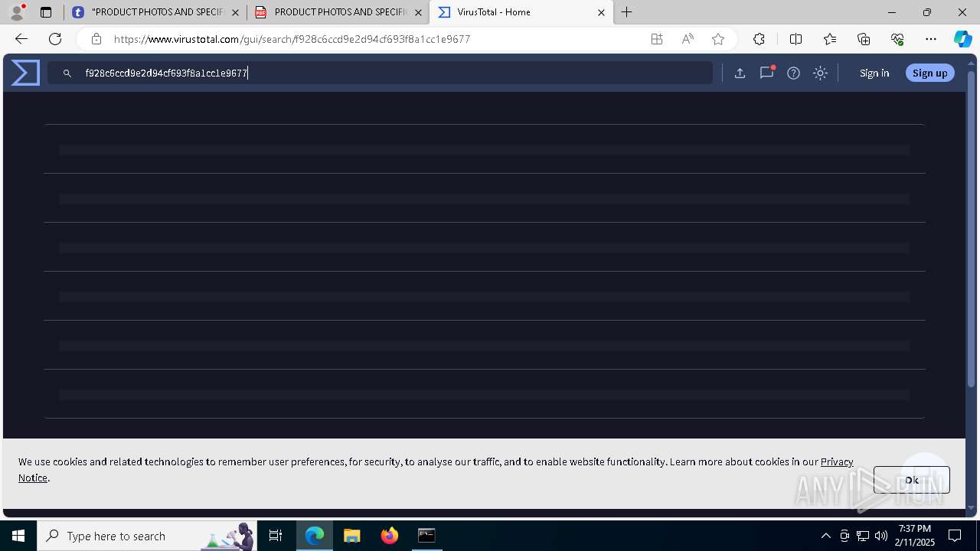
Task: Click the Windows taskbar search box
Action: 147,536
